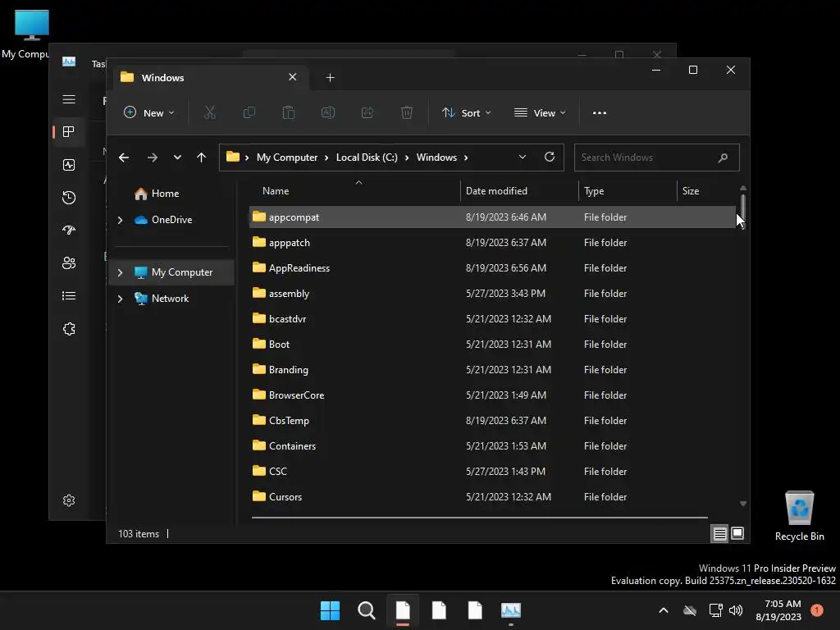Open Recycle Bin desktop icon
Viewport: 840px width, 630px height.
pos(799,517)
